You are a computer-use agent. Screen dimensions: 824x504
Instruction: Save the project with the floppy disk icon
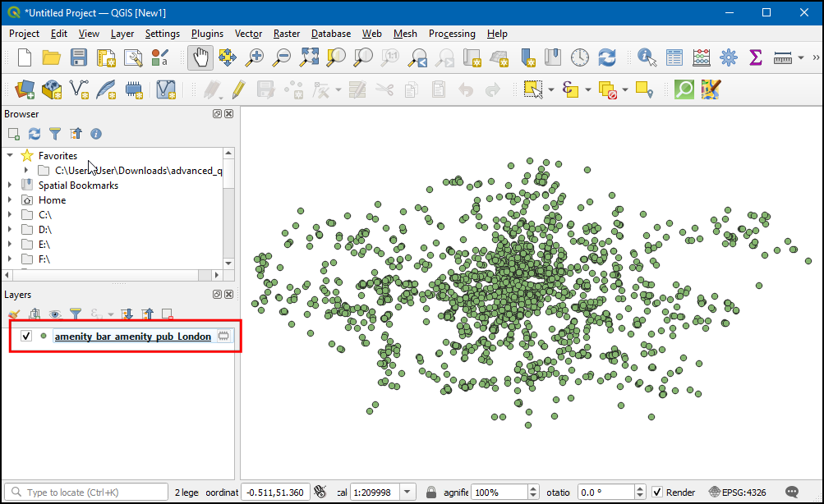pos(78,57)
